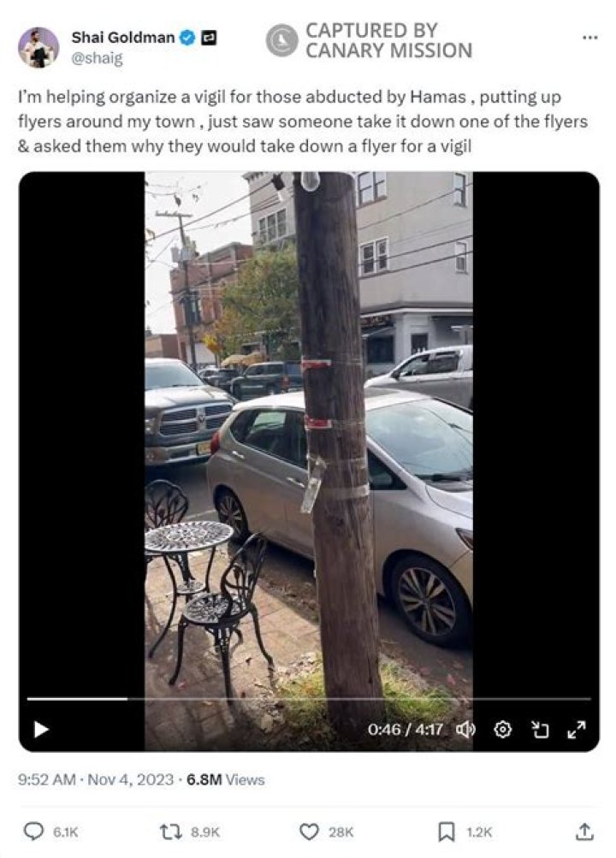Open video settings gear icon
Screen dimensions: 616x858
[x=502, y=730]
